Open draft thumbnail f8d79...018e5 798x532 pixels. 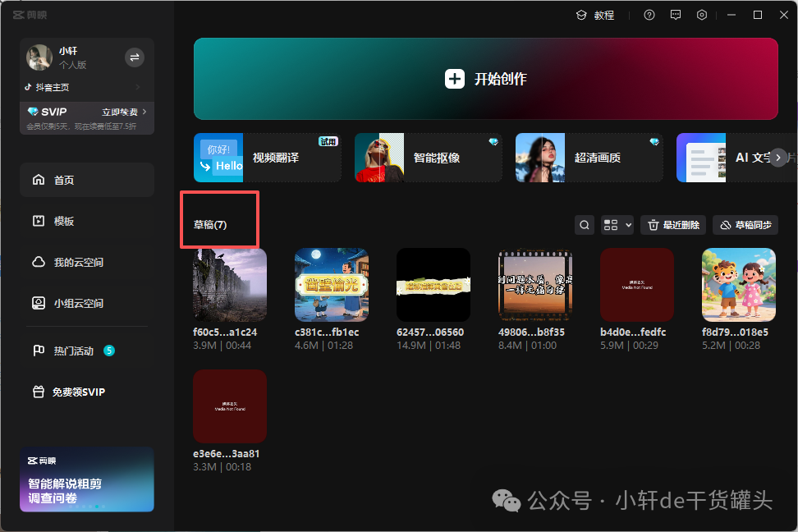coord(739,285)
